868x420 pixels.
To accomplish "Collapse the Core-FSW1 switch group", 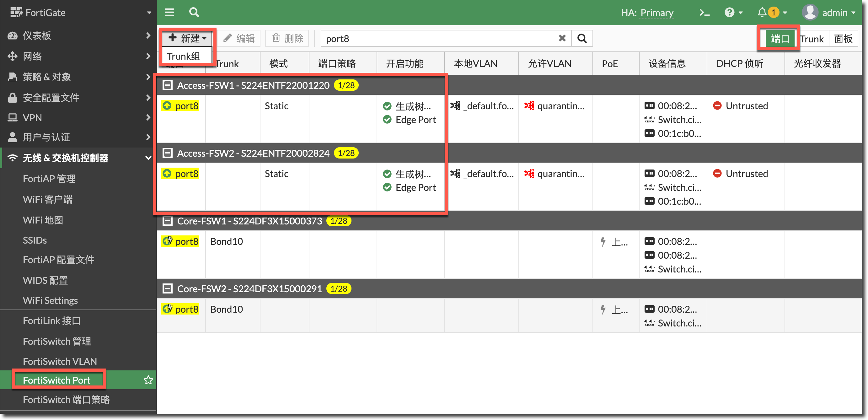I will (168, 221).
